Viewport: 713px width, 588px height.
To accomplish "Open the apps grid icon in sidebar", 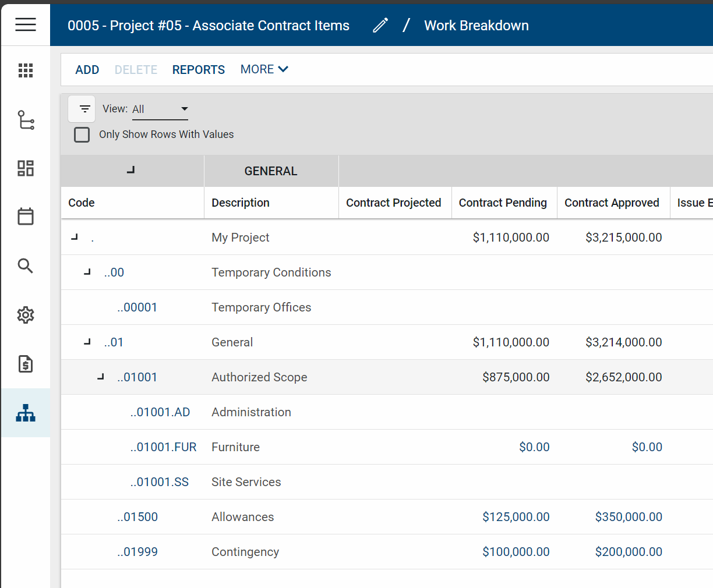I will [x=26, y=70].
